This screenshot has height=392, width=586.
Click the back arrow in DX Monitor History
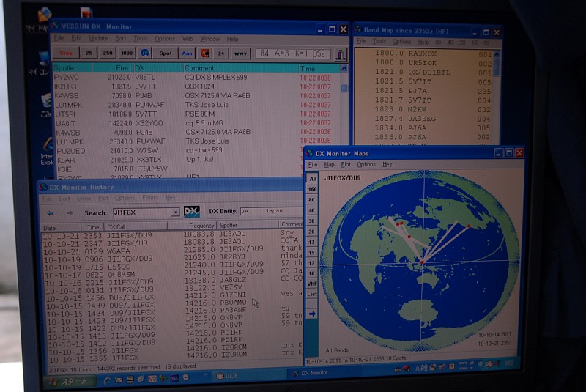pos(50,213)
